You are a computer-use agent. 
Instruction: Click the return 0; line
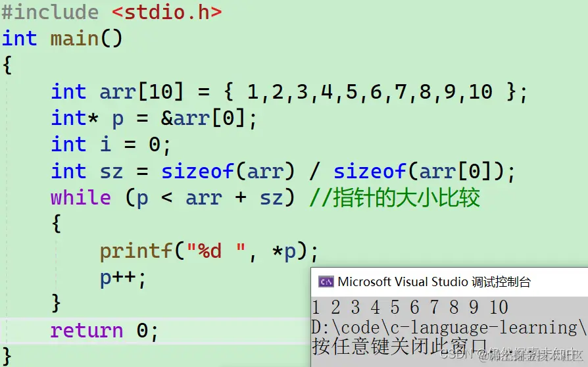105,331
